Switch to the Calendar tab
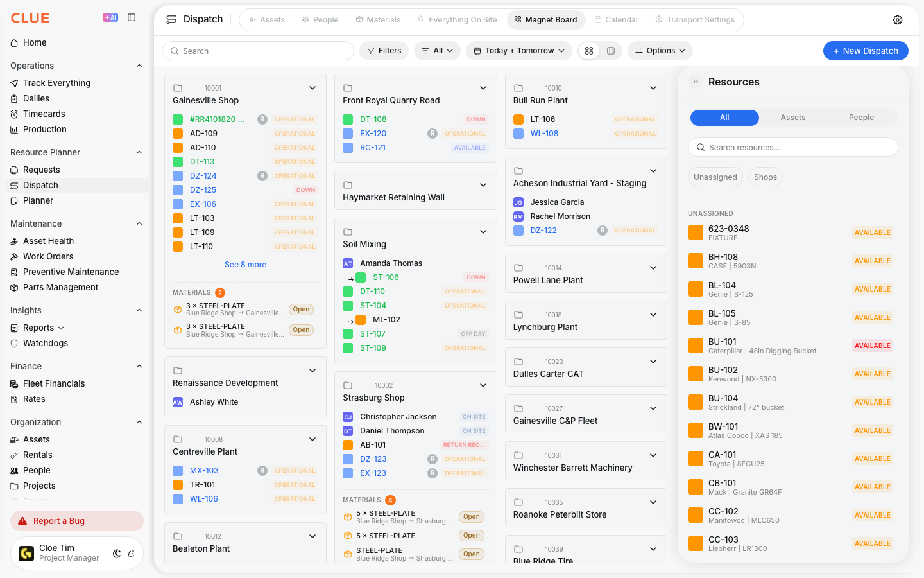Image resolution: width=924 pixels, height=578 pixels. (616, 20)
